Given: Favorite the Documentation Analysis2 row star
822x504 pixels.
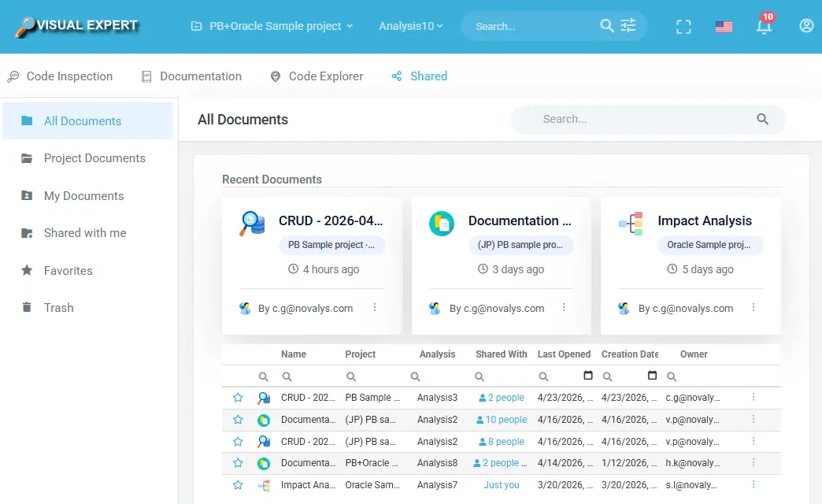Looking at the screenshot, I should (x=238, y=420).
